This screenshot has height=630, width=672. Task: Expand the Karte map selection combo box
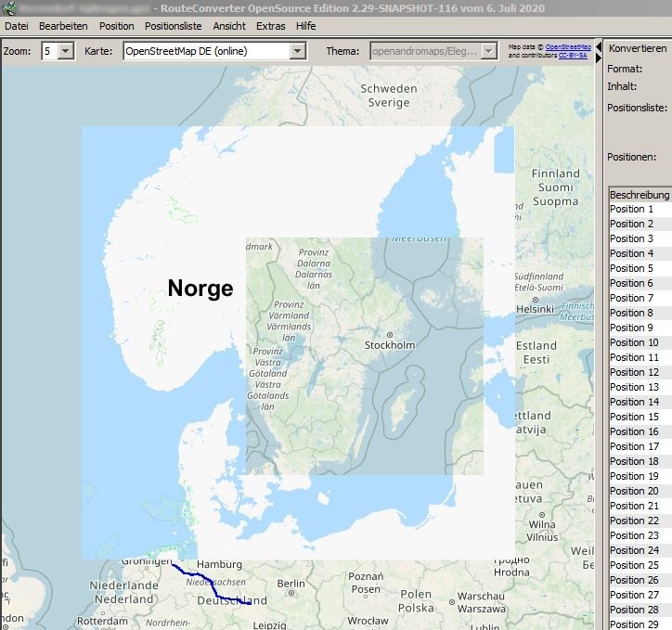pos(297,51)
